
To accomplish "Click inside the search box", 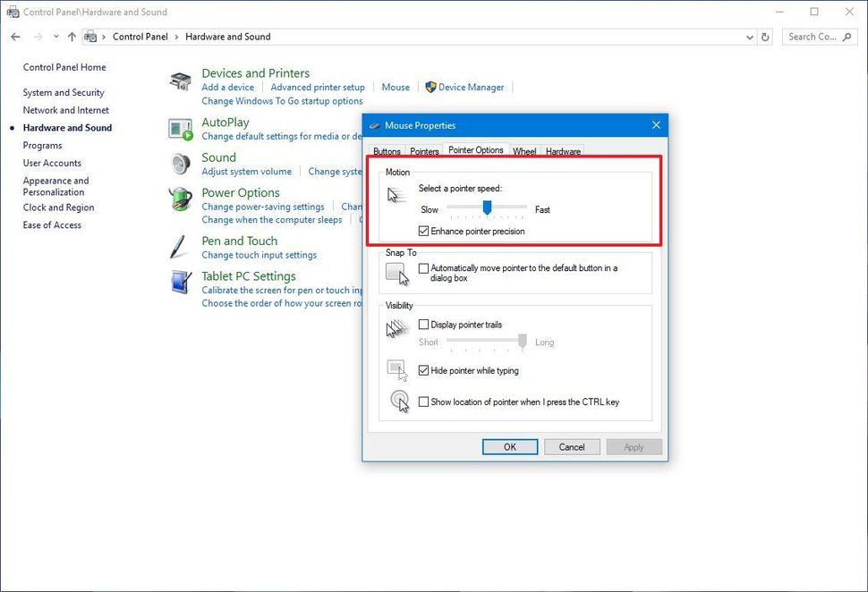I will point(816,37).
